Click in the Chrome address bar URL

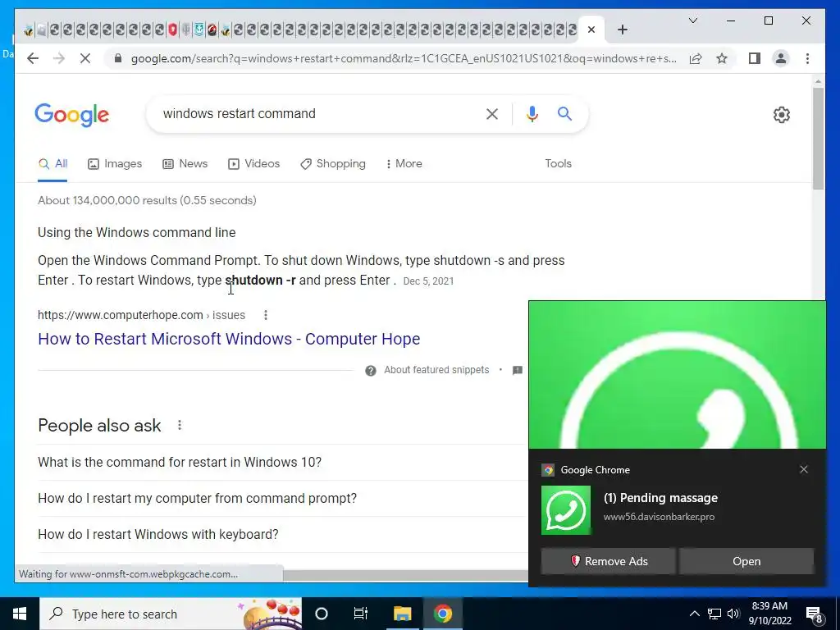click(404, 58)
